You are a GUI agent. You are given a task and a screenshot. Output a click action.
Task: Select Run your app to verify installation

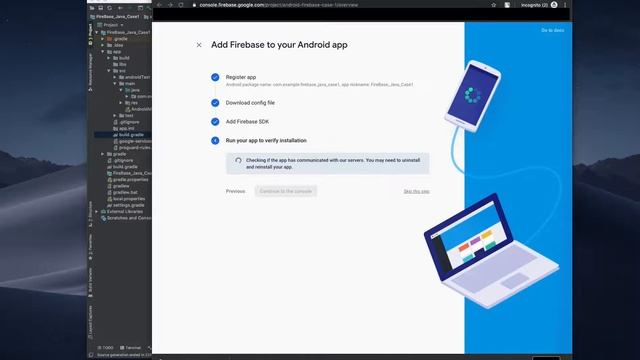click(x=266, y=140)
